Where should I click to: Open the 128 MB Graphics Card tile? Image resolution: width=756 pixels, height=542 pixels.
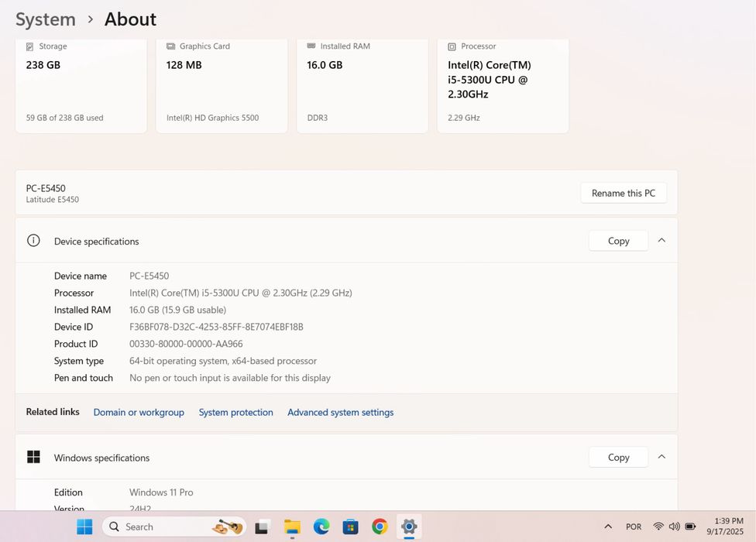222,86
